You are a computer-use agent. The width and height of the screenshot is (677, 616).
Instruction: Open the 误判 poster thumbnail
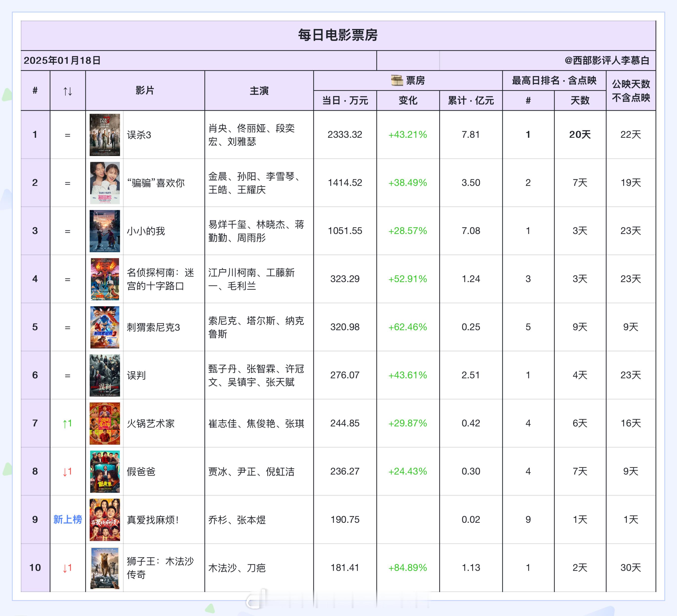click(105, 375)
